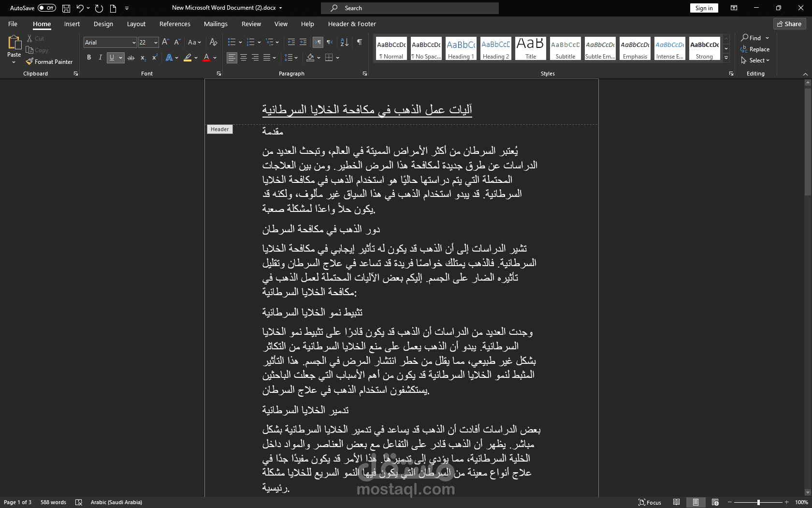Image resolution: width=812 pixels, height=508 pixels.
Task: Open spelling proofing status icon
Action: 79,502
